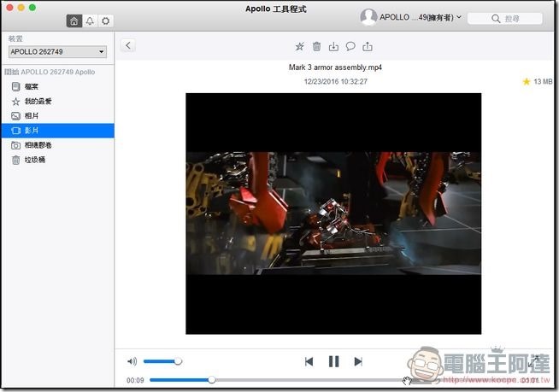Go back using the left chevron button
Viewport: 559px width, 392px height.
[128, 46]
